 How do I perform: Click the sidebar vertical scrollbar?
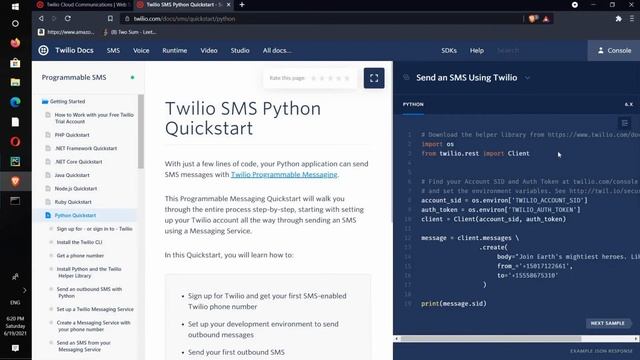(x=141, y=131)
